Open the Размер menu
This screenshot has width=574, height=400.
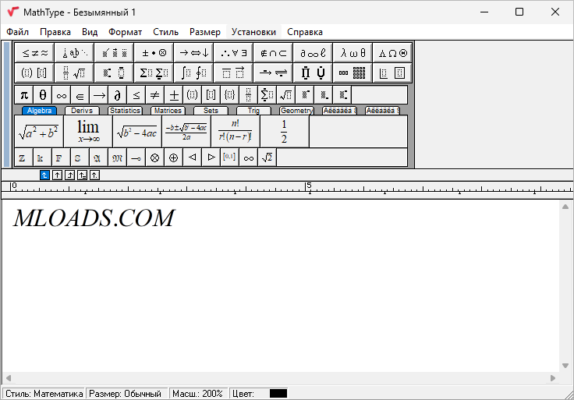[205, 32]
